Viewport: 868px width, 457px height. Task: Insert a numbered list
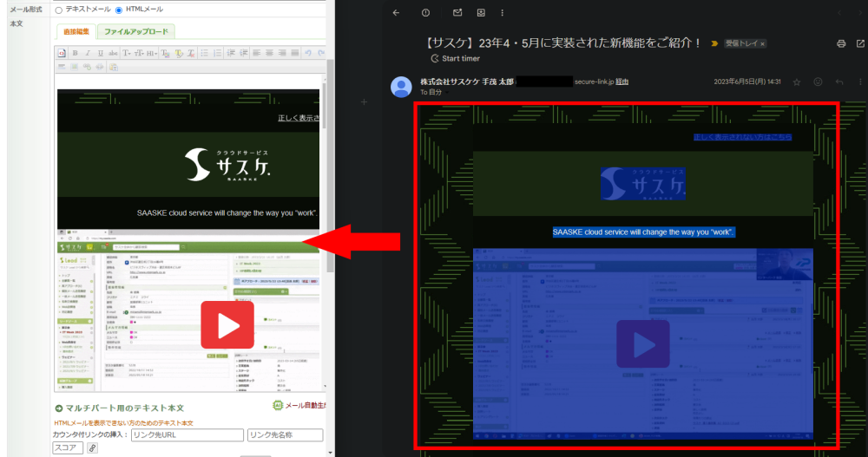(218, 53)
